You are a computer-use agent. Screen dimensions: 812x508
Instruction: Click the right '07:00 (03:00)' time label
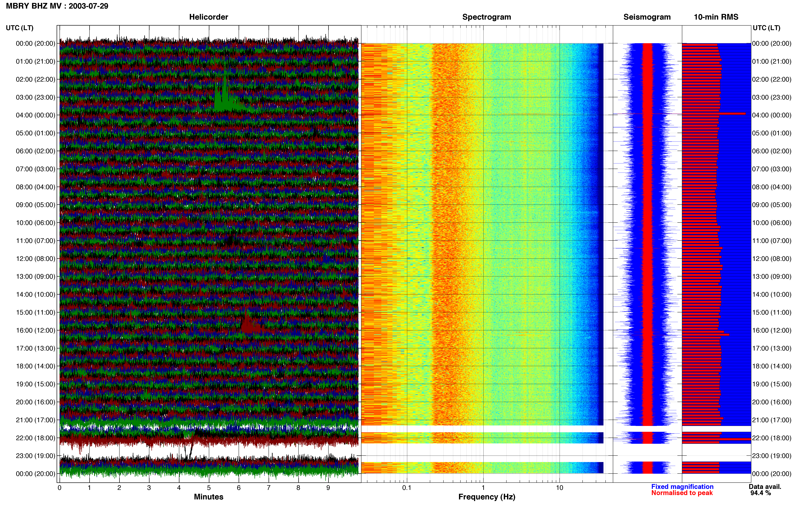(x=772, y=169)
